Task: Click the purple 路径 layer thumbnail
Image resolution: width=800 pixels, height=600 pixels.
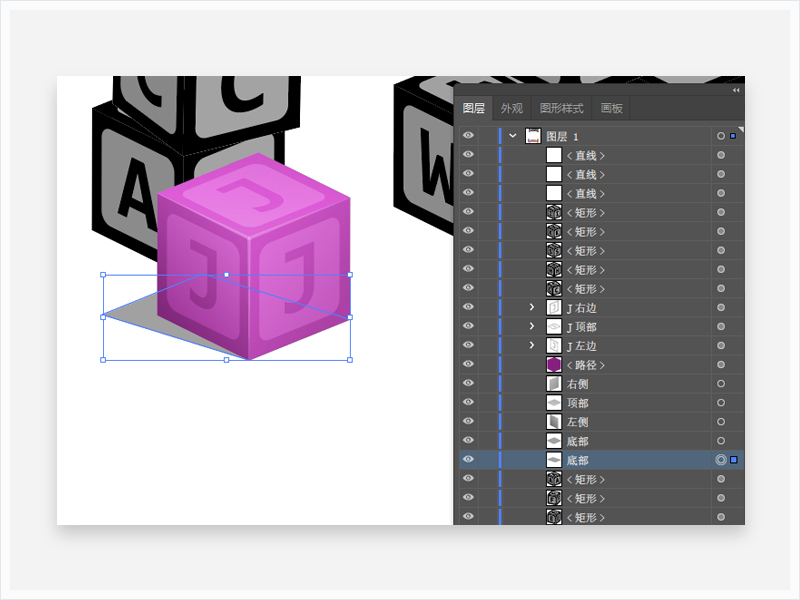Action: 554,365
